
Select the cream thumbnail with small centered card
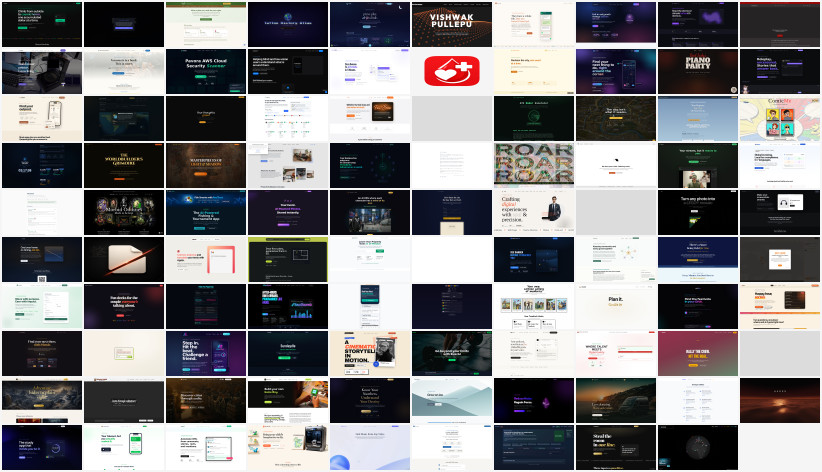[124, 353]
